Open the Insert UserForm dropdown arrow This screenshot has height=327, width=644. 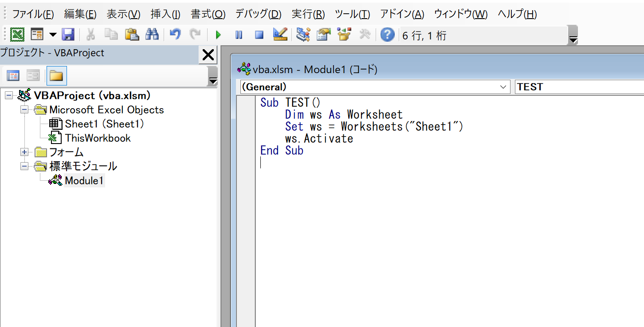pyautogui.click(x=52, y=35)
